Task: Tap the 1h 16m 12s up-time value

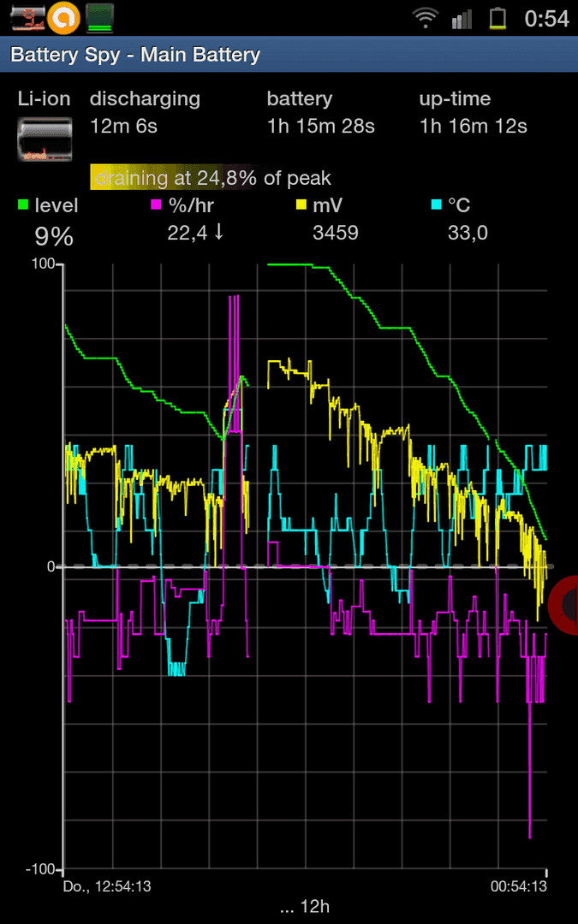Action: pyautogui.click(x=473, y=126)
